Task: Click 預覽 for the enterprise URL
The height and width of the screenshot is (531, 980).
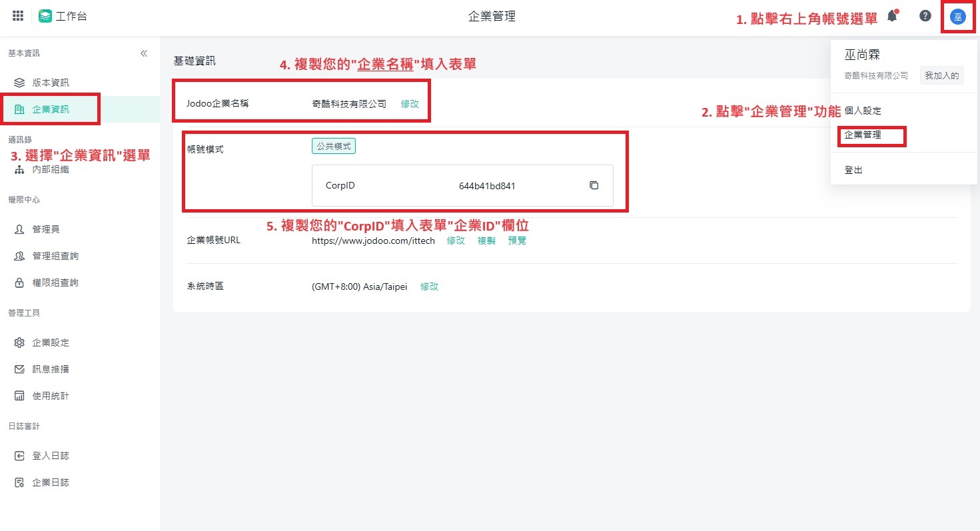Action: (x=517, y=241)
